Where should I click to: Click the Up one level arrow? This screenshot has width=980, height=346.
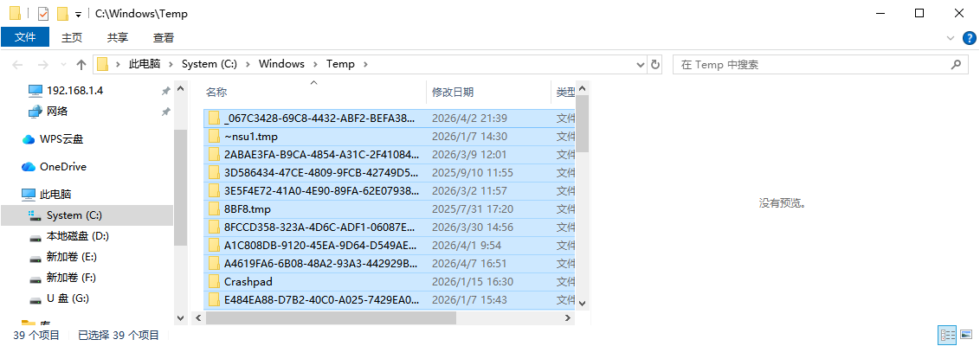(81, 64)
